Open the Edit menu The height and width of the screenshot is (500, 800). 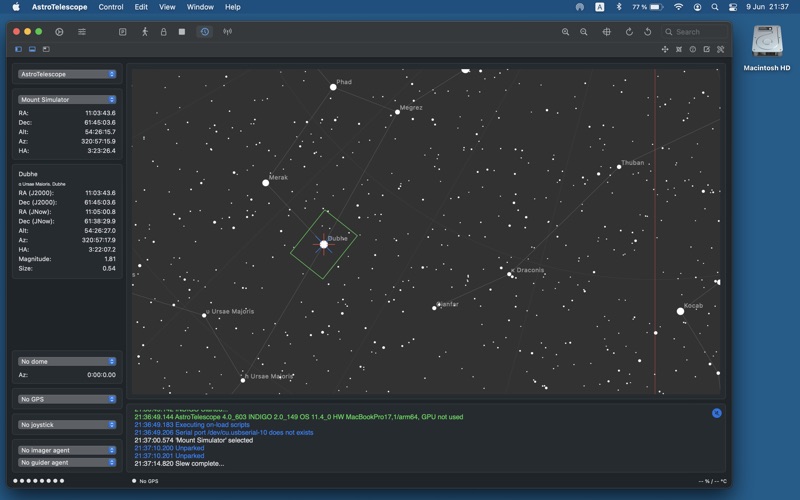141,7
